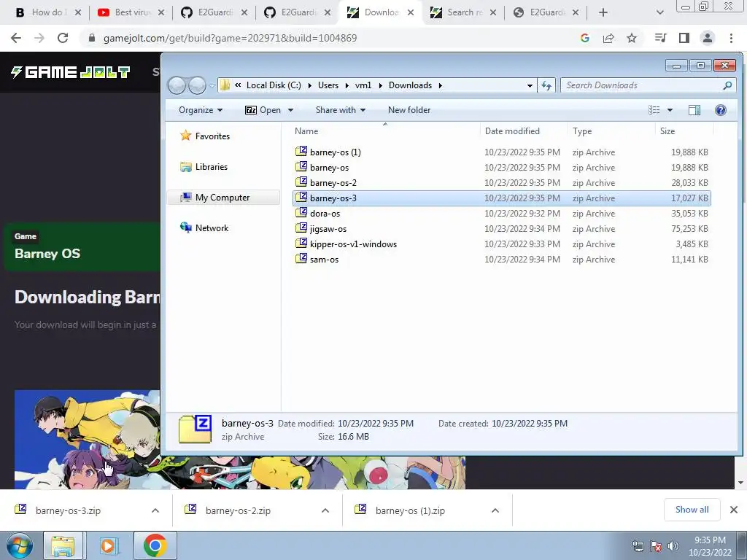
Task: Select Network in the navigation pane
Action: pyautogui.click(x=212, y=228)
